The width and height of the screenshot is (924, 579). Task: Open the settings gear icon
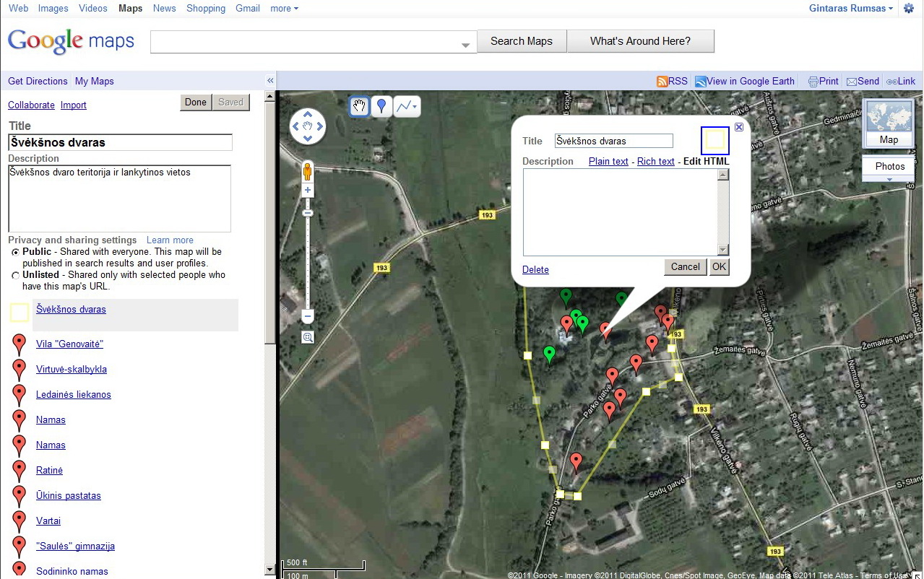pos(909,9)
